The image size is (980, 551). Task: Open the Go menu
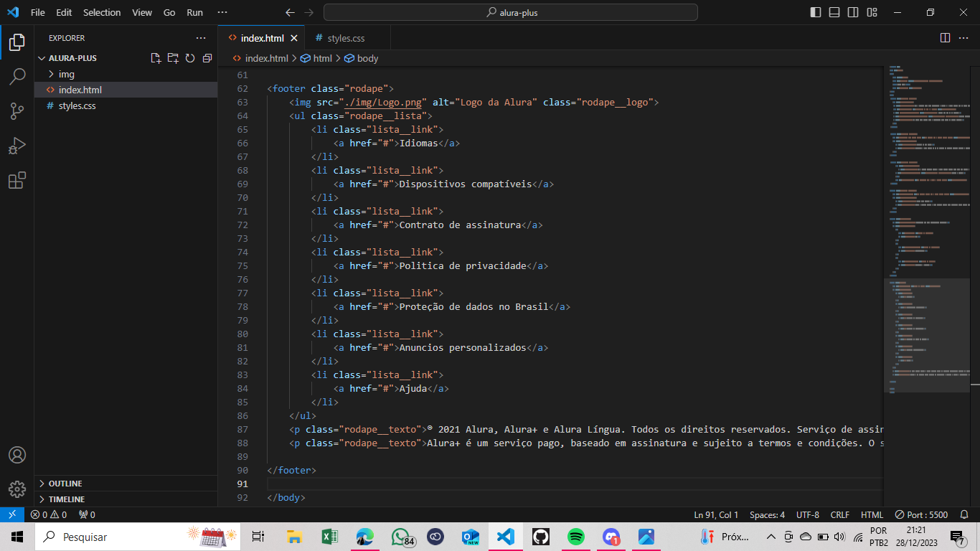pos(169,12)
